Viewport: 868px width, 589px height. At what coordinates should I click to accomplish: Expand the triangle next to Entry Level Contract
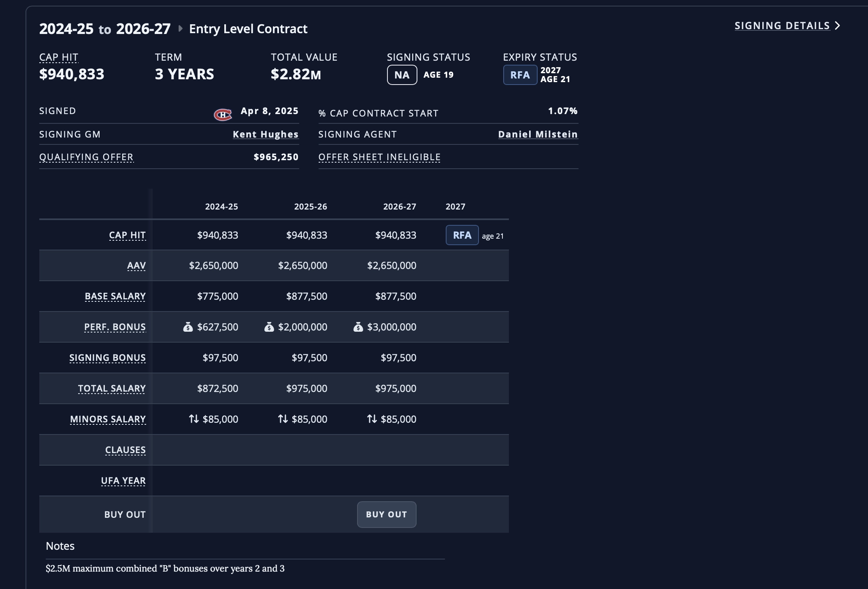pyautogui.click(x=180, y=28)
